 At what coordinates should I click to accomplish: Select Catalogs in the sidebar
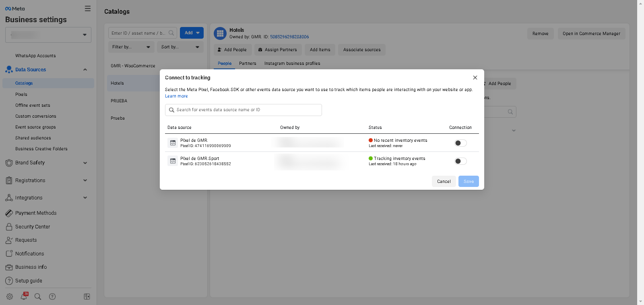tap(48, 83)
